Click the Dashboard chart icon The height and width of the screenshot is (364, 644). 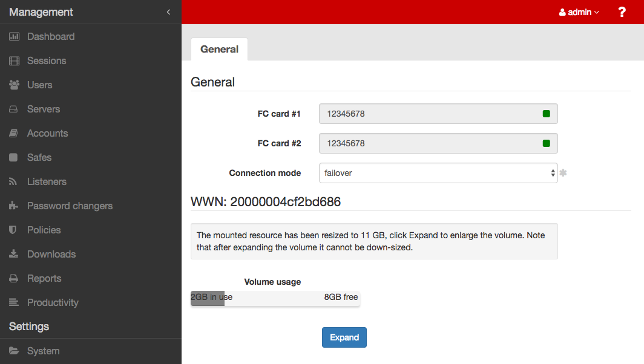(14, 37)
